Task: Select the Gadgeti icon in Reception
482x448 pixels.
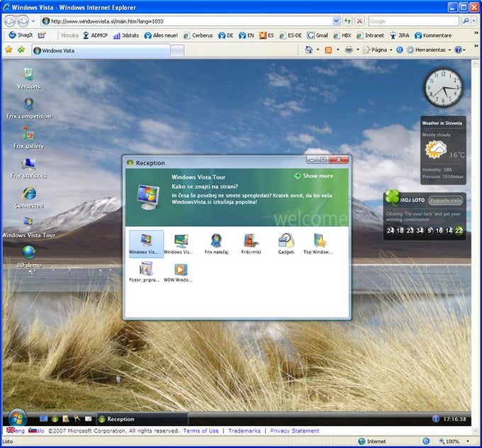Action: [x=286, y=244]
